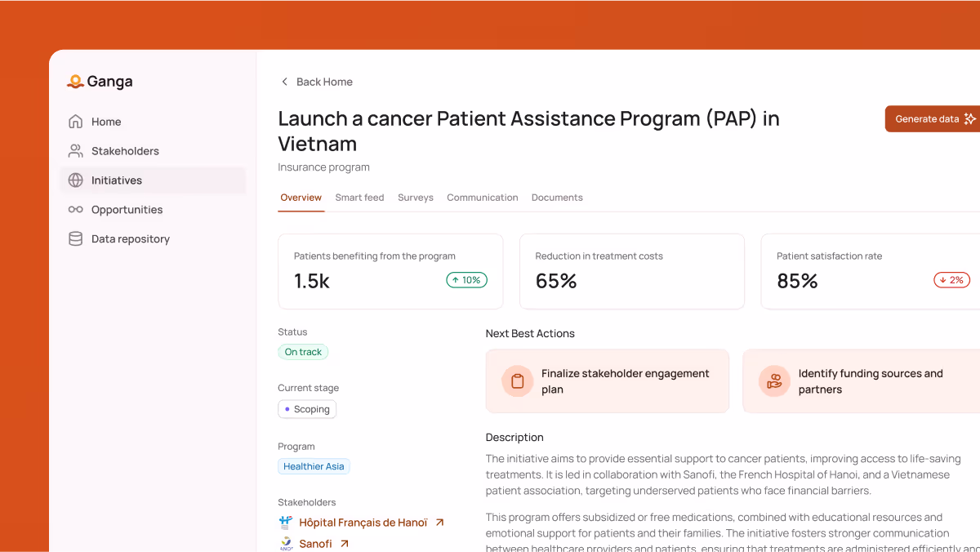This screenshot has height=552, width=980.
Task: Click the Home house icon in sidebar
Action: [75, 122]
